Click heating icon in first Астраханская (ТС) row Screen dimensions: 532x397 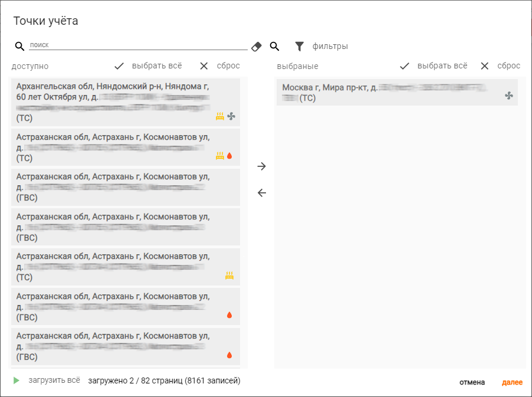tap(220, 156)
